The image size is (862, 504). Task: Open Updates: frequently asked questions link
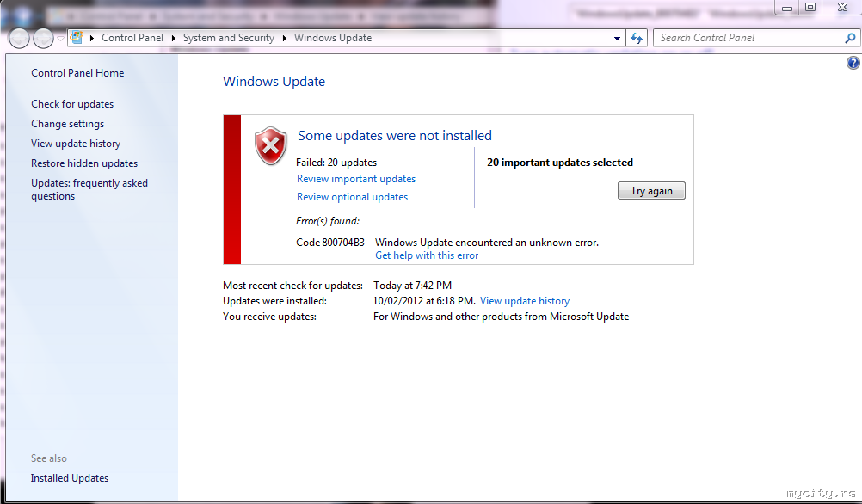[x=89, y=189]
